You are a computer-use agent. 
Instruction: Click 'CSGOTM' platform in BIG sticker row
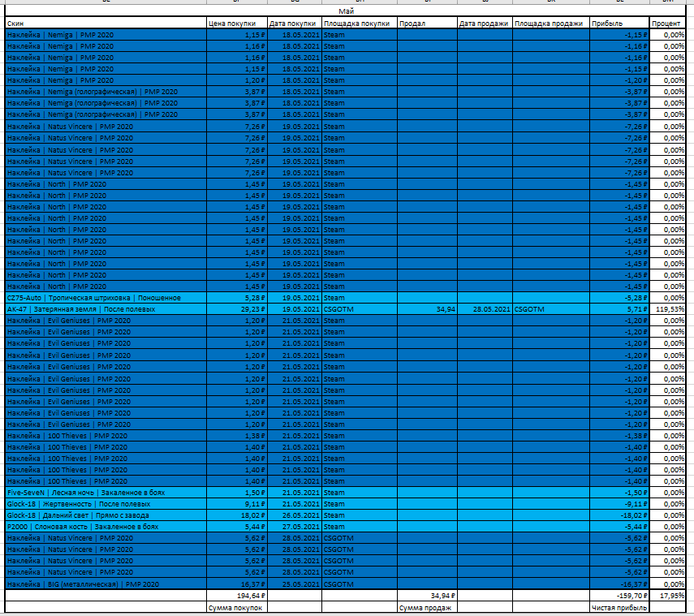pyautogui.click(x=360, y=584)
